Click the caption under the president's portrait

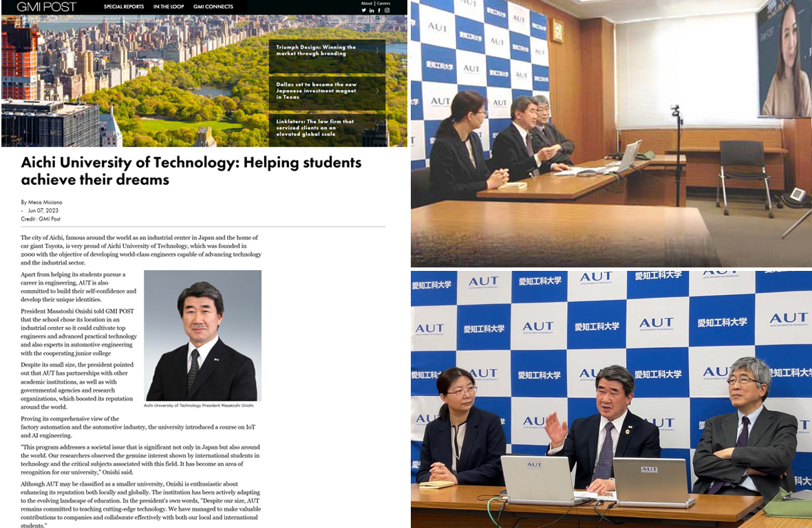click(198, 406)
